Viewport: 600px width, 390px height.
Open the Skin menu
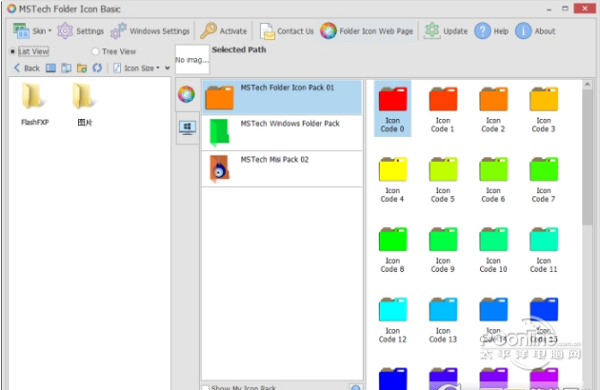[x=32, y=31]
